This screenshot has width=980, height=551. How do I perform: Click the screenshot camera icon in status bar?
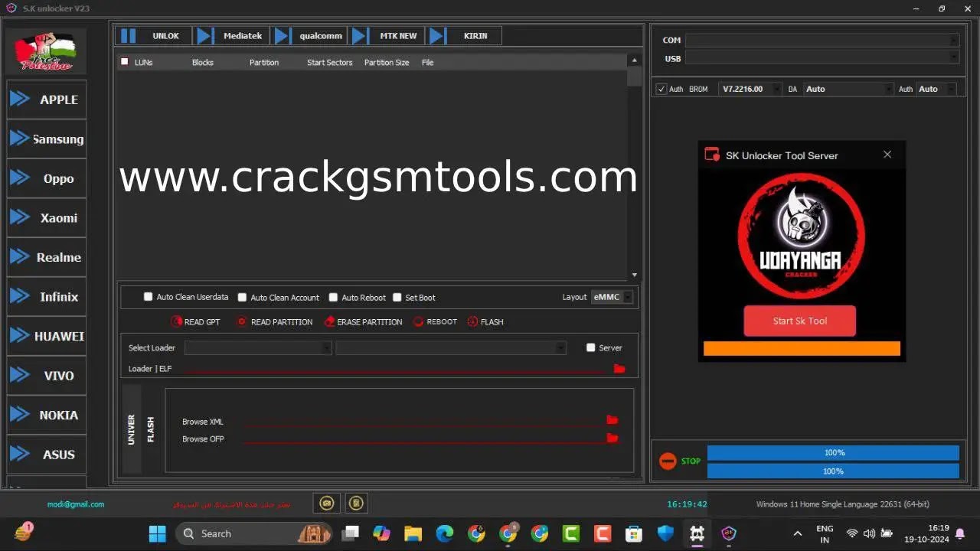coord(327,503)
